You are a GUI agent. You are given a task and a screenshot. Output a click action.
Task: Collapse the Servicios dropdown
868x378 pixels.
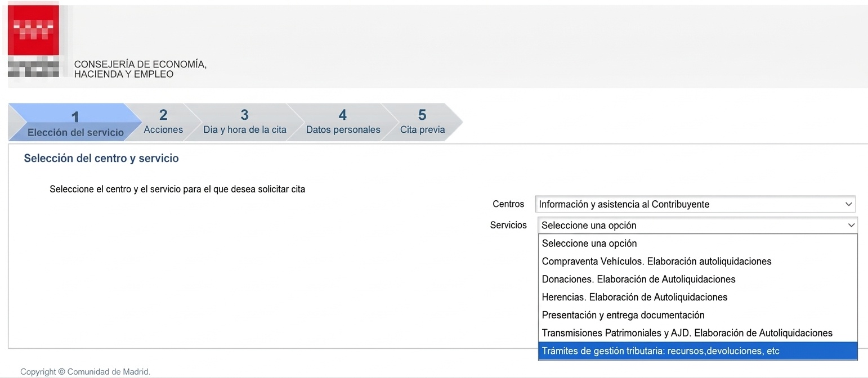click(697, 225)
